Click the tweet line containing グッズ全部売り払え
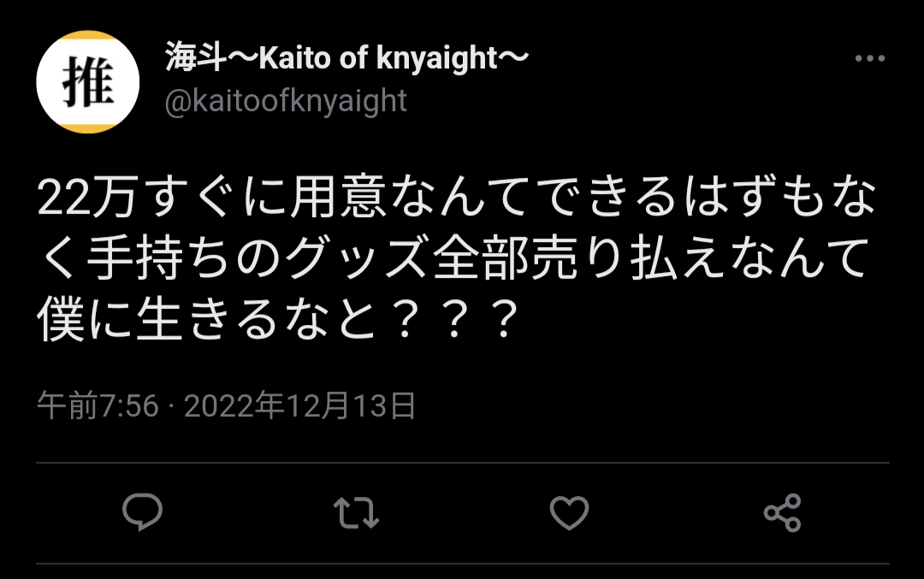The image size is (924, 579). point(453,258)
